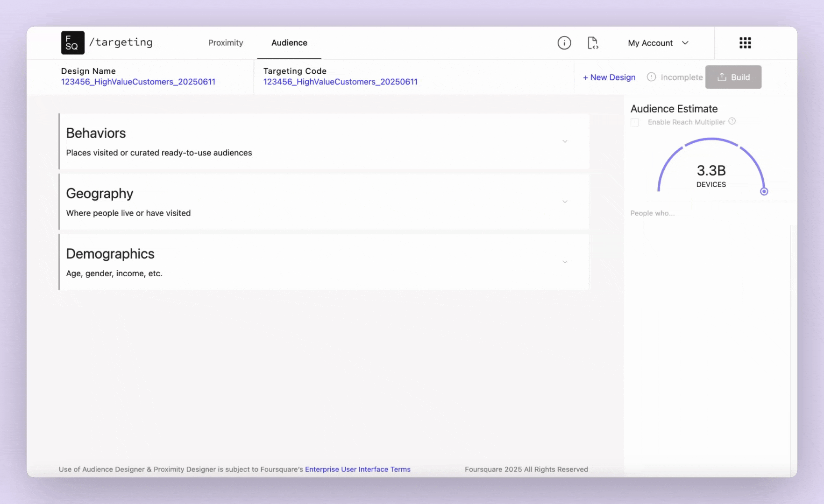Click the FSQ logo icon
The width and height of the screenshot is (824, 504).
72,43
